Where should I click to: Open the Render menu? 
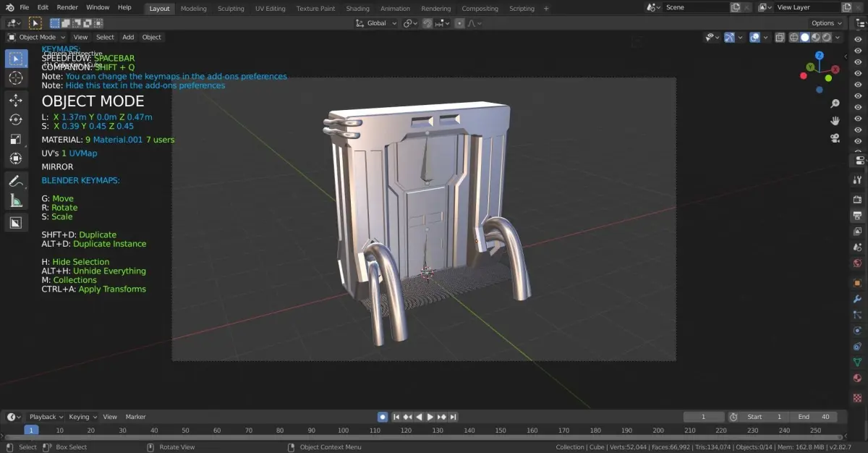pos(67,7)
